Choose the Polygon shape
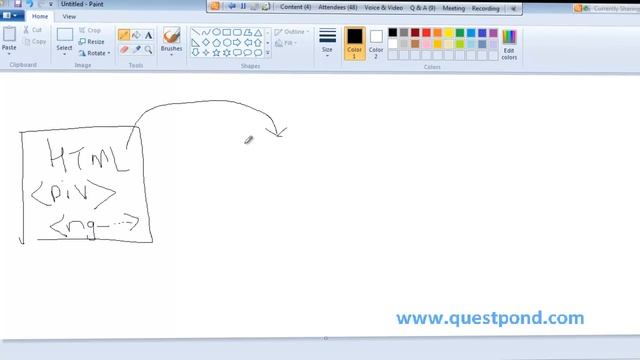This screenshot has height=360, width=640. pos(248,32)
